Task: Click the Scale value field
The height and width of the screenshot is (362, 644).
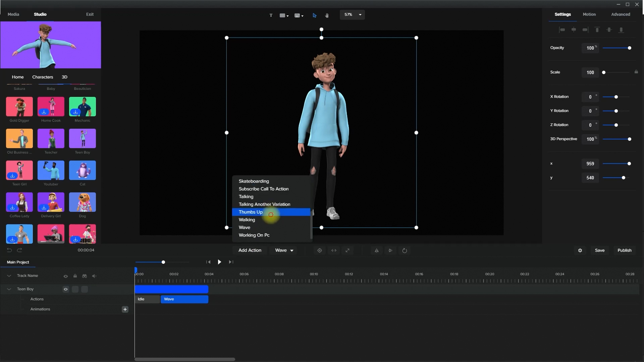Action: (x=590, y=72)
